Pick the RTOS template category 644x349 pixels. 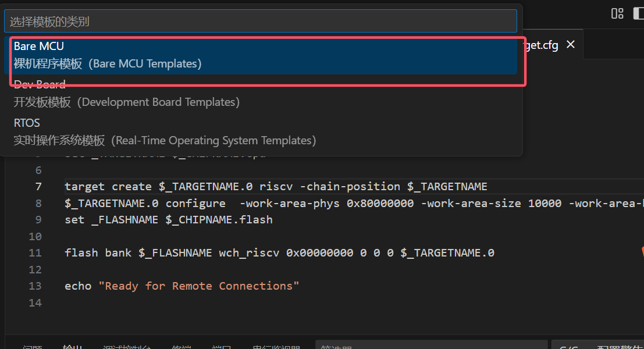pos(262,131)
